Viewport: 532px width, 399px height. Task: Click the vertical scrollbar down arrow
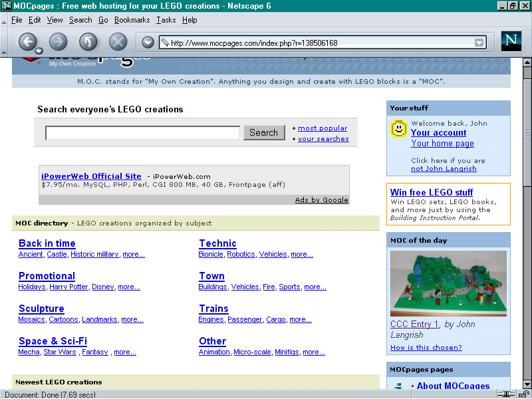527,384
